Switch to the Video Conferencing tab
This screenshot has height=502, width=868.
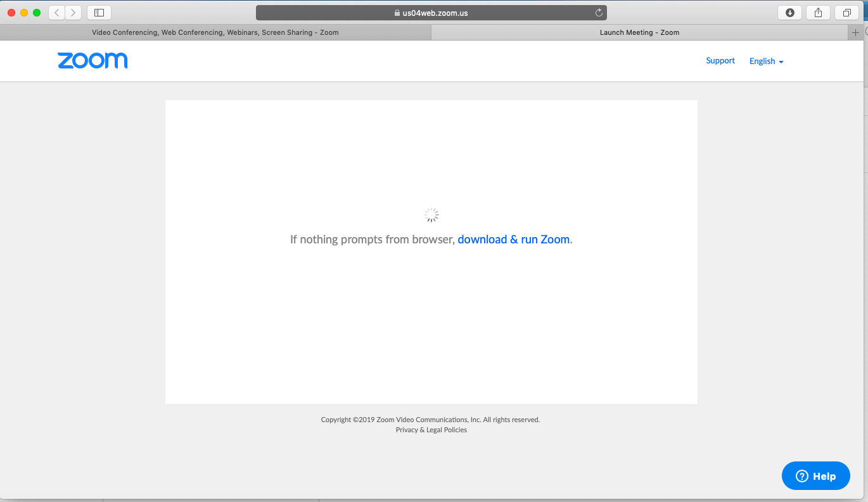215,32
